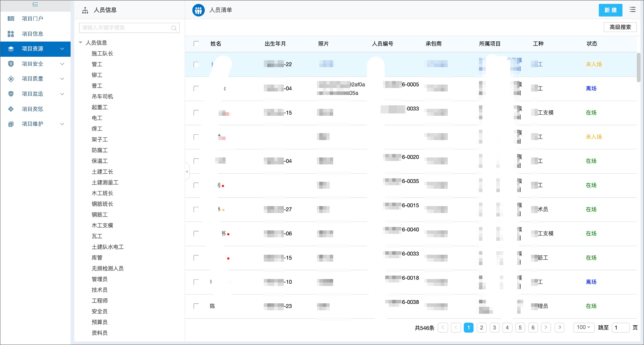This screenshot has width=644, height=345.
Task: Go to the previous page using the arrow icon
Action: 456,327
